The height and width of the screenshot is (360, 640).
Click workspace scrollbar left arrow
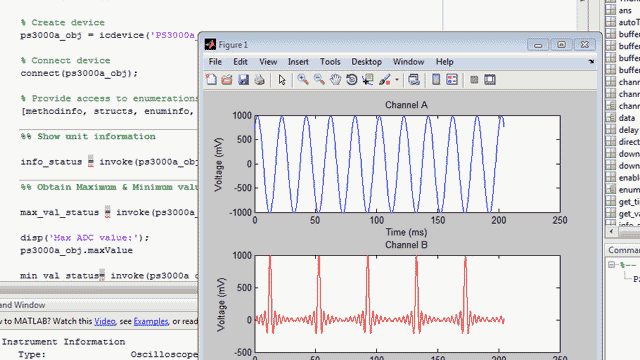611,231
